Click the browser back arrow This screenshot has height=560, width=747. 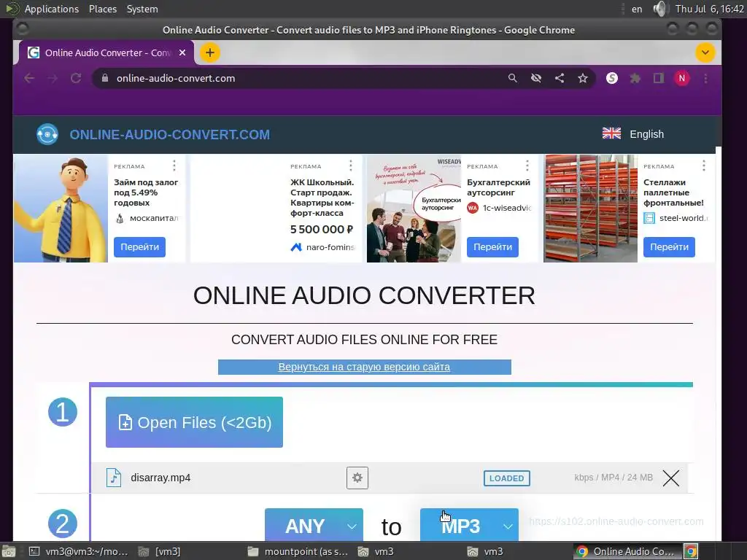(x=29, y=78)
